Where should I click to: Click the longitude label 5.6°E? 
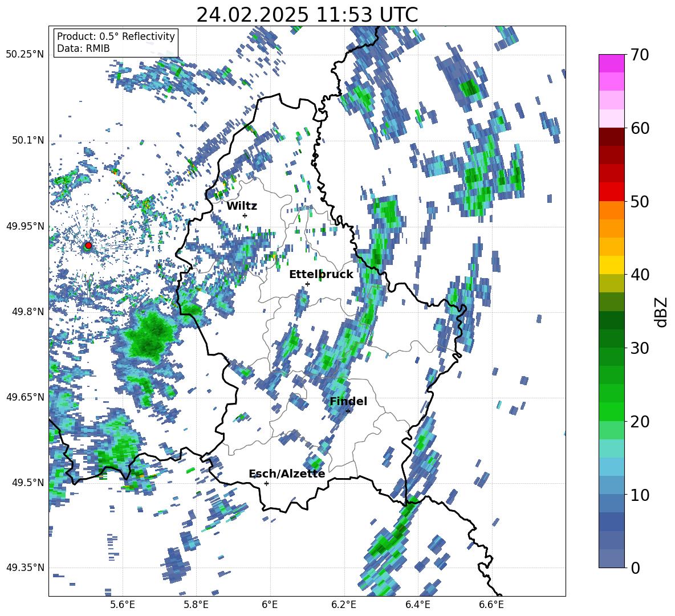123,605
